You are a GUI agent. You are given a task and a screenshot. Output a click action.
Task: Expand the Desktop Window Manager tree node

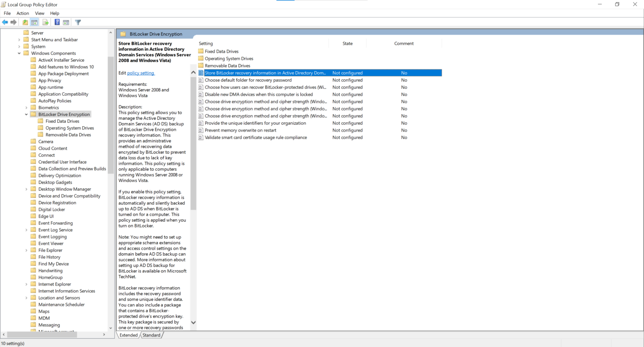(x=26, y=189)
